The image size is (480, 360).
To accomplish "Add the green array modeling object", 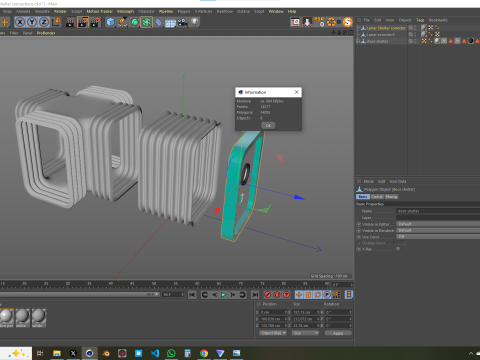I will click(146, 22).
